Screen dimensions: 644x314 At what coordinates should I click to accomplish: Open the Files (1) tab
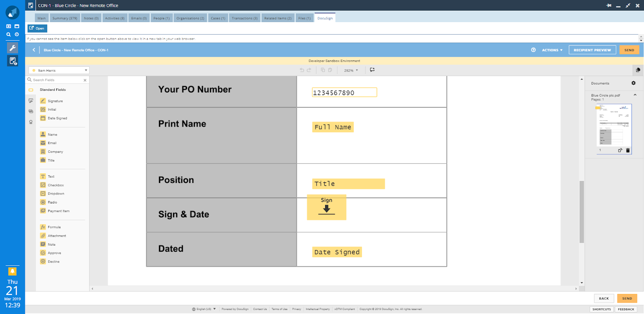pos(304,18)
